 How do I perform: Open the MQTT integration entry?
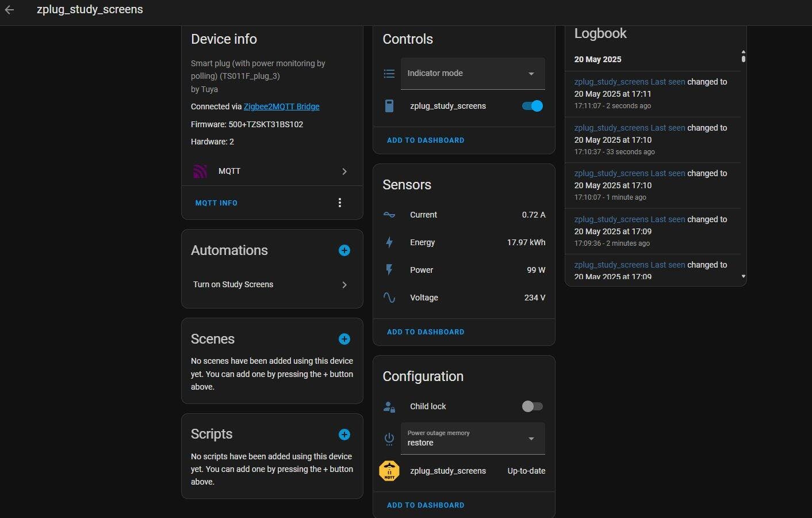coord(271,171)
